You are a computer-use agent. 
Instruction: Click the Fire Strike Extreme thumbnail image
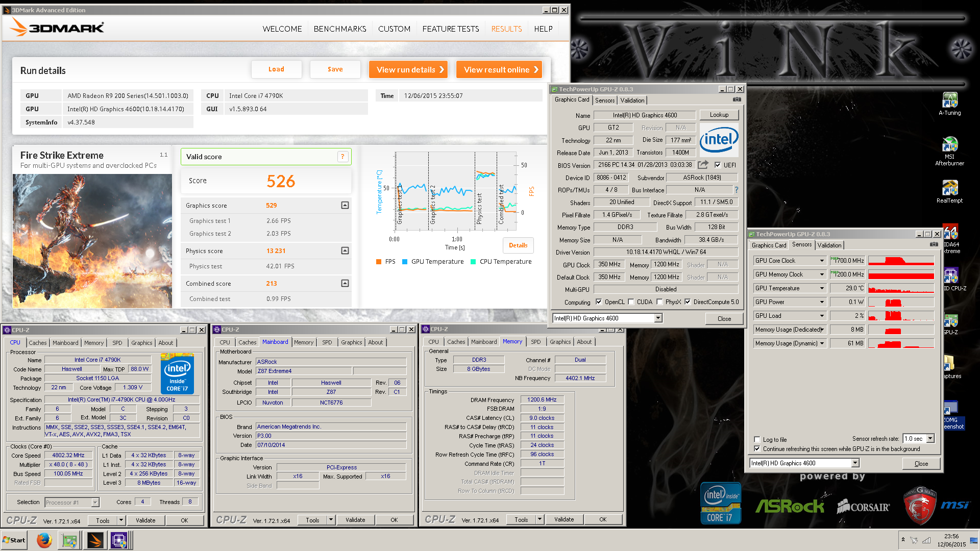[92, 241]
